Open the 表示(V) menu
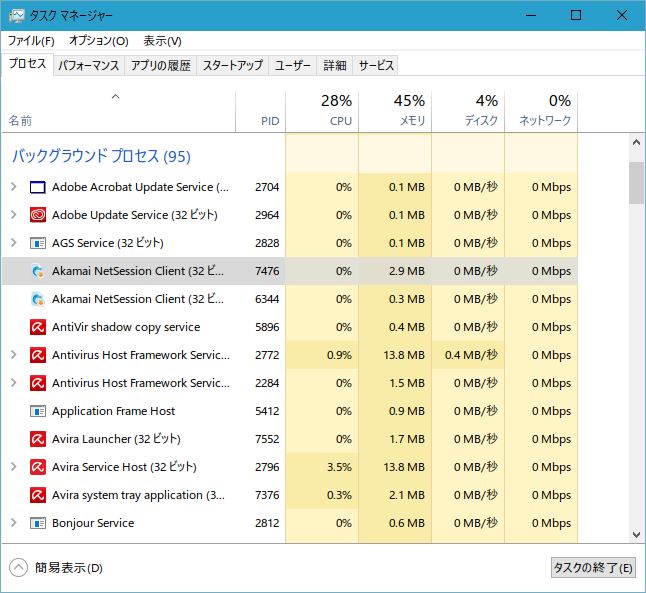Viewport: 646px width, 593px height. click(162, 41)
